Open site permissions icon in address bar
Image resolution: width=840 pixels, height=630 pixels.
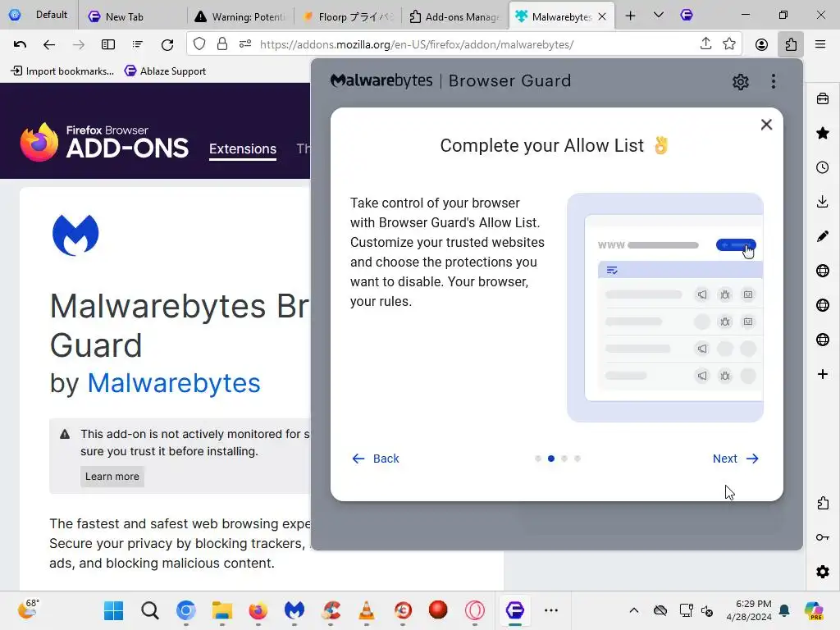(x=245, y=44)
